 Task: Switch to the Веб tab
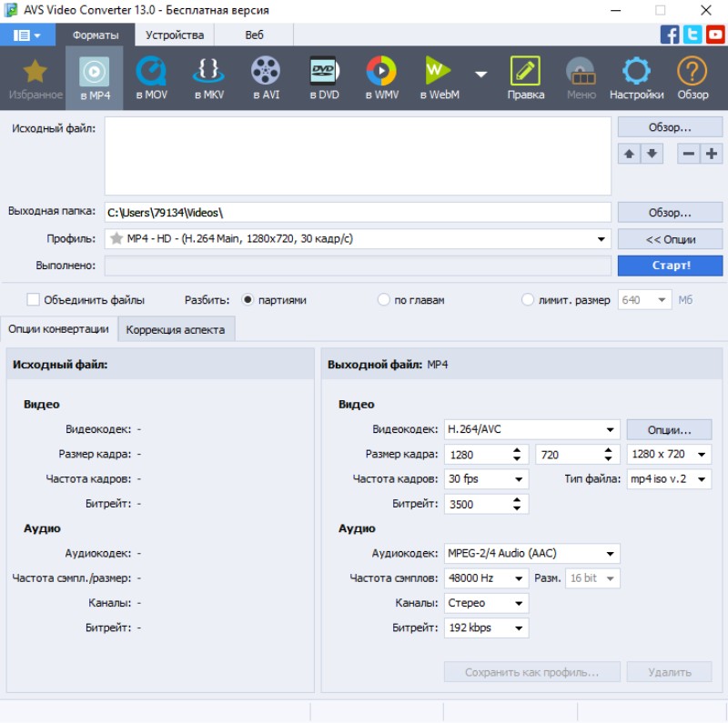254,35
